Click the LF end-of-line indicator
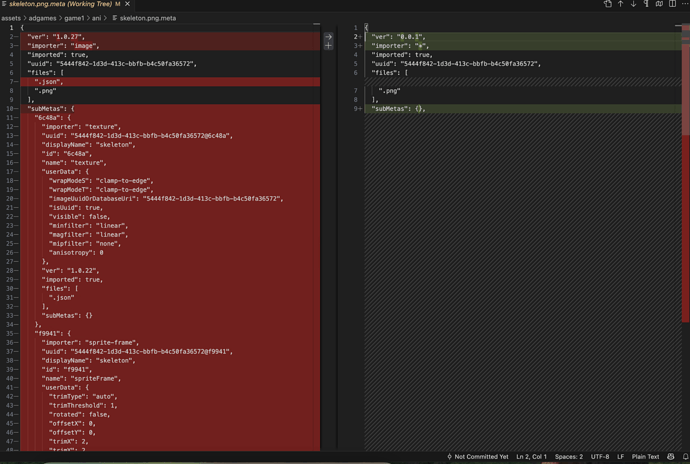 tap(620, 457)
